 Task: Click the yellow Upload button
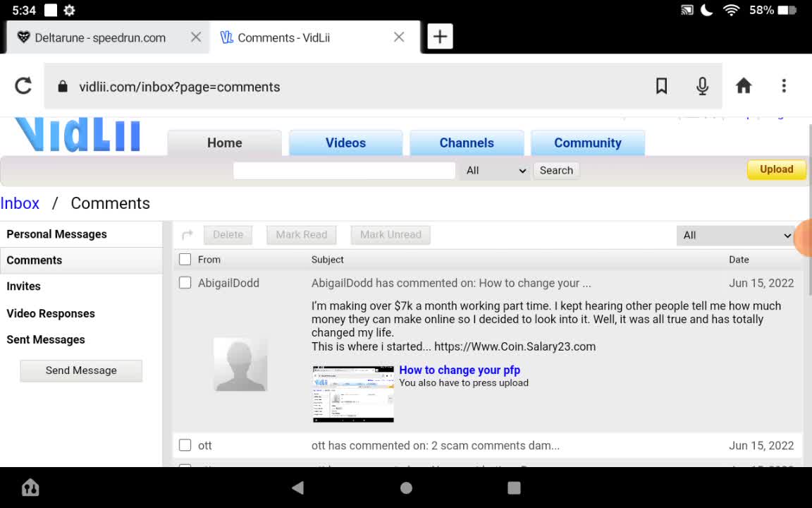coord(776,169)
